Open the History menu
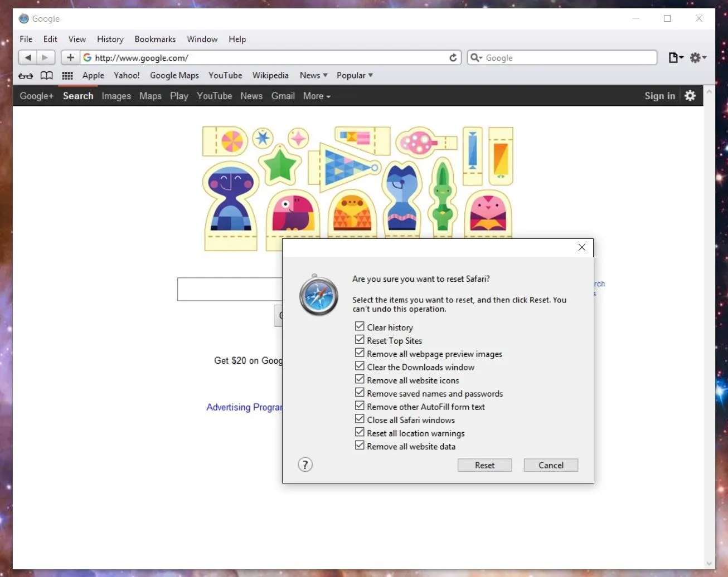Viewport: 728px width, 577px height. tap(110, 39)
